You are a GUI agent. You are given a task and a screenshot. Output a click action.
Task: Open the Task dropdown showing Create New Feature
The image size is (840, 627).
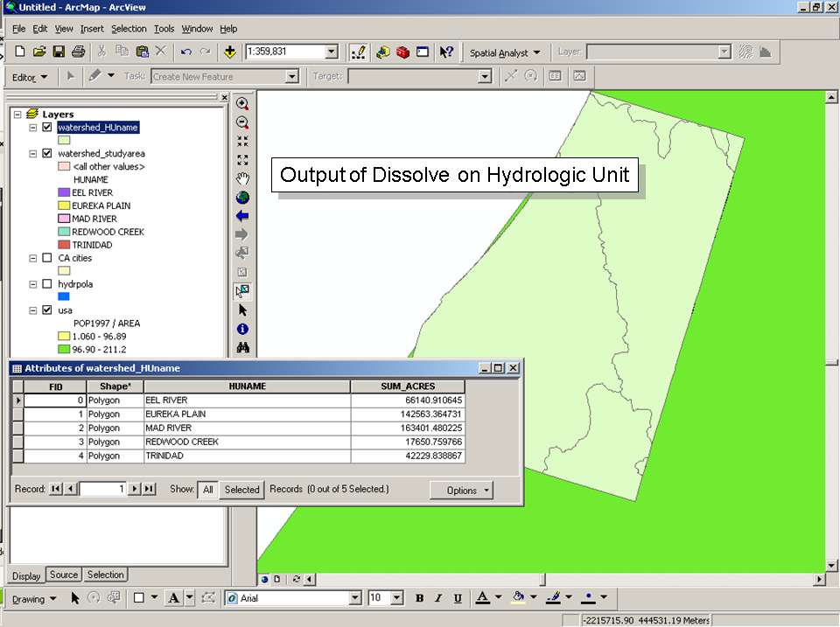pos(291,76)
